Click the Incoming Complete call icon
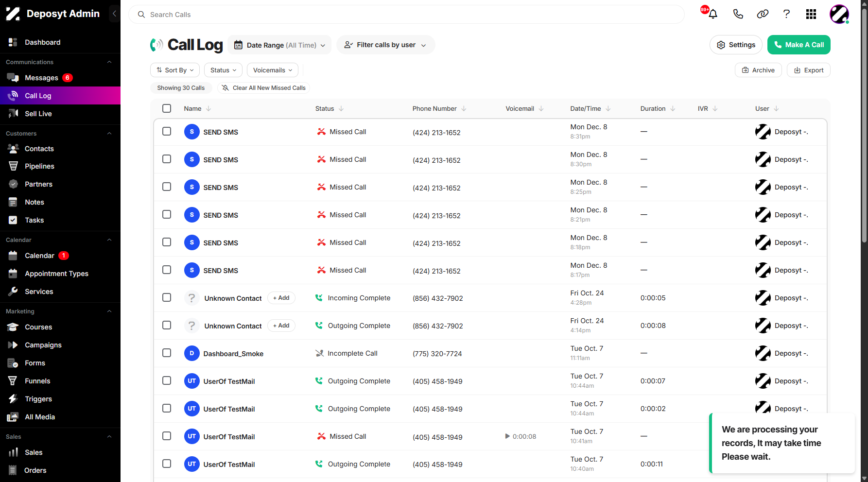 [x=319, y=298]
